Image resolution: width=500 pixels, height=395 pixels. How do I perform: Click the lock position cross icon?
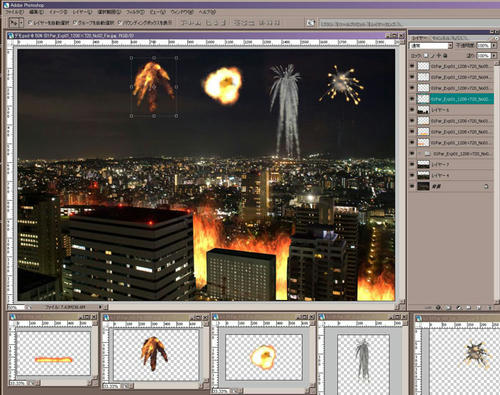pyautogui.click(x=439, y=56)
